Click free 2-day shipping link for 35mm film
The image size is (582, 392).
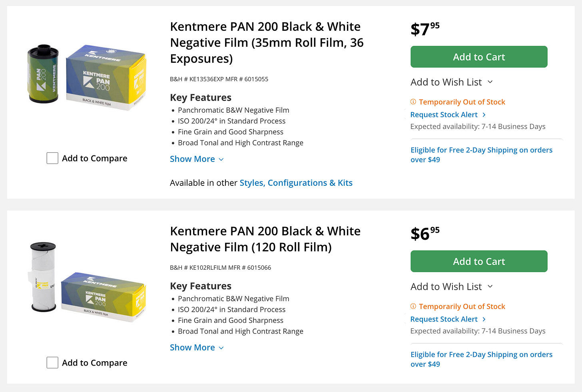481,155
